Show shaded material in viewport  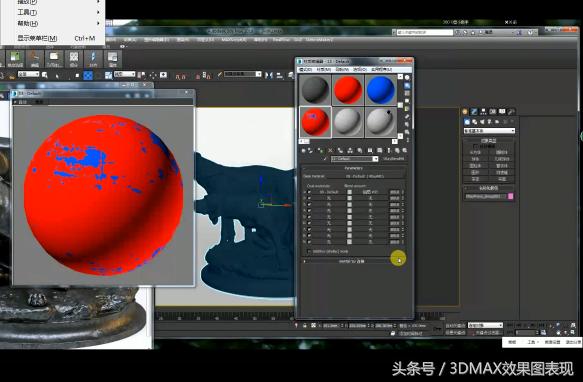tap(379, 151)
